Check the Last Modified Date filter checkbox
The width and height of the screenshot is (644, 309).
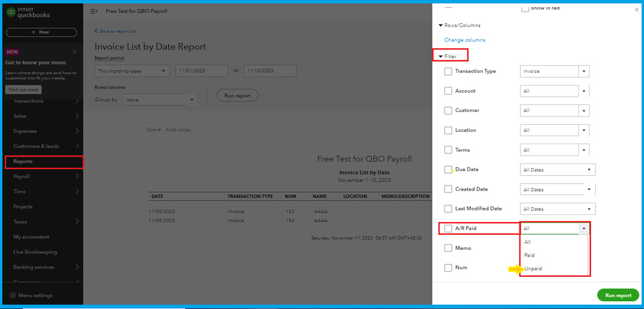(x=448, y=209)
